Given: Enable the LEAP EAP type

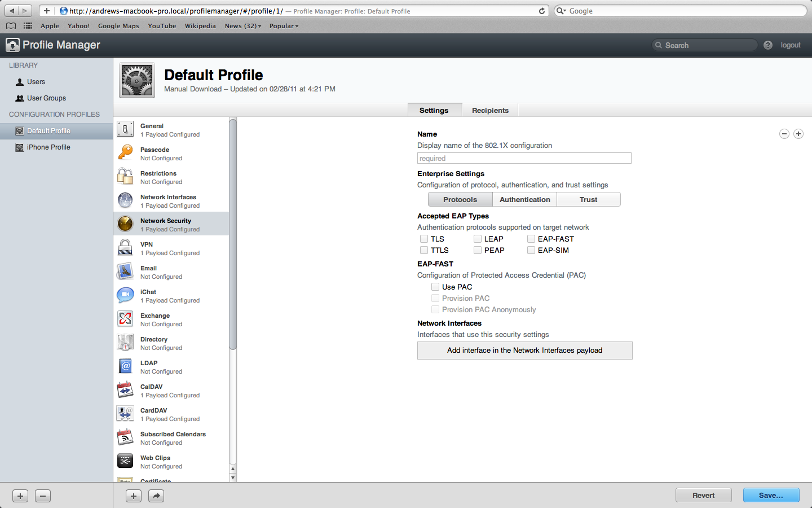Looking at the screenshot, I should (478, 239).
